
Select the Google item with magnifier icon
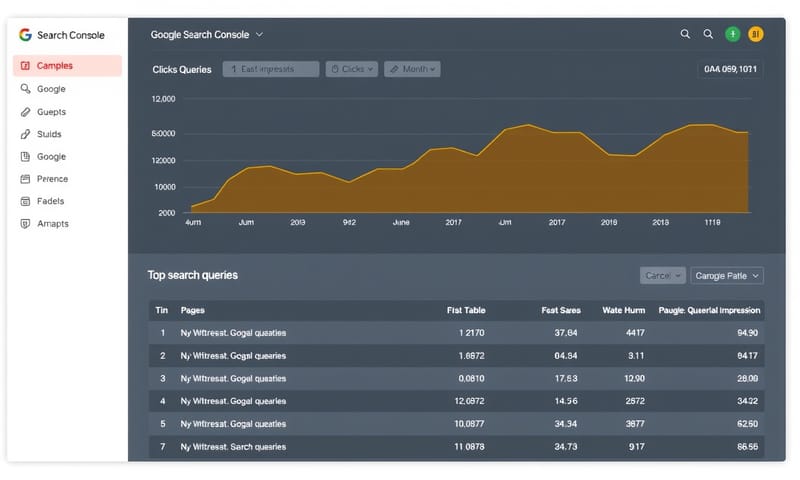[x=50, y=89]
